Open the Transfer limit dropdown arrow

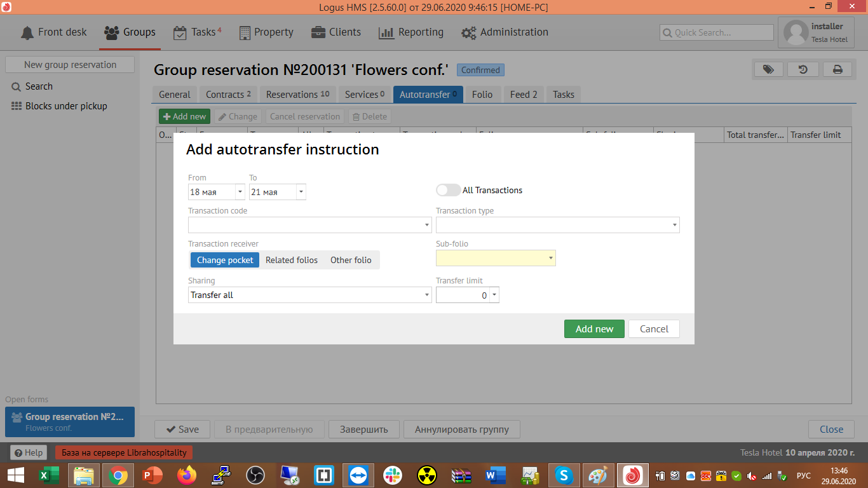click(x=494, y=295)
